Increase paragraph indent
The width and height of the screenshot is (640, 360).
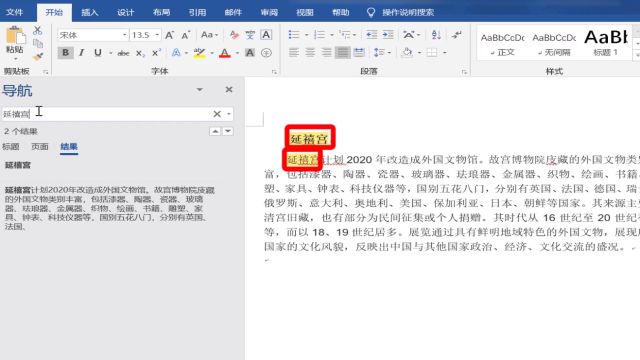[388, 35]
